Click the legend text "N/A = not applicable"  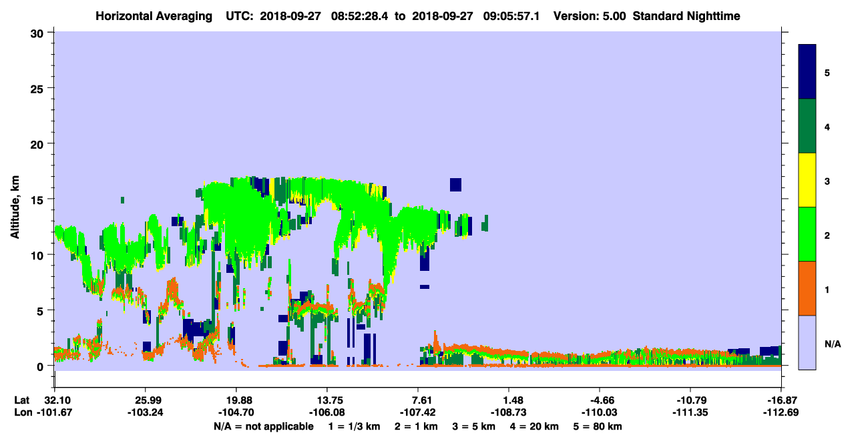[263, 426]
